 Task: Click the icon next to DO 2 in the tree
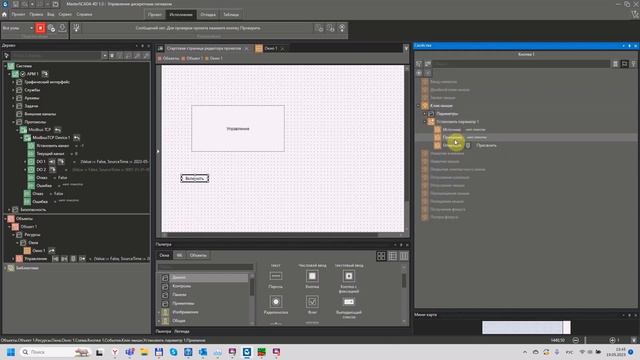(52, 170)
